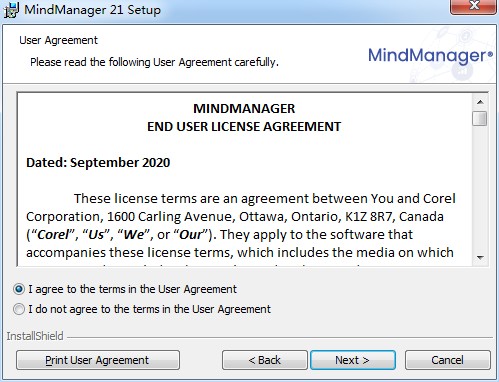Screen dimensions: 499x382
Task: Click the InstallShield label
Action: tap(35, 336)
